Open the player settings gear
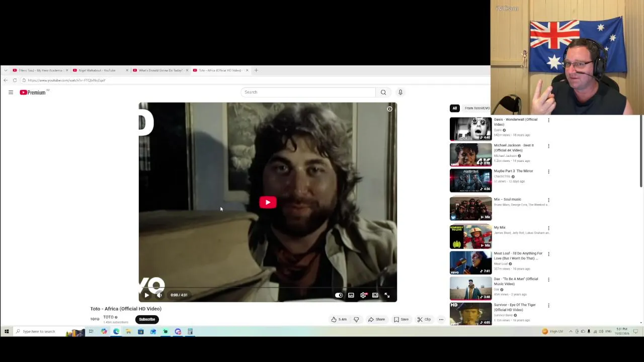The image size is (644, 362). (363, 295)
